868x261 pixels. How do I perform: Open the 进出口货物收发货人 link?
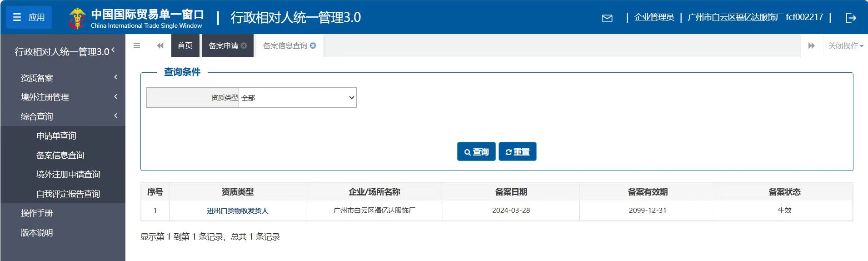(238, 211)
